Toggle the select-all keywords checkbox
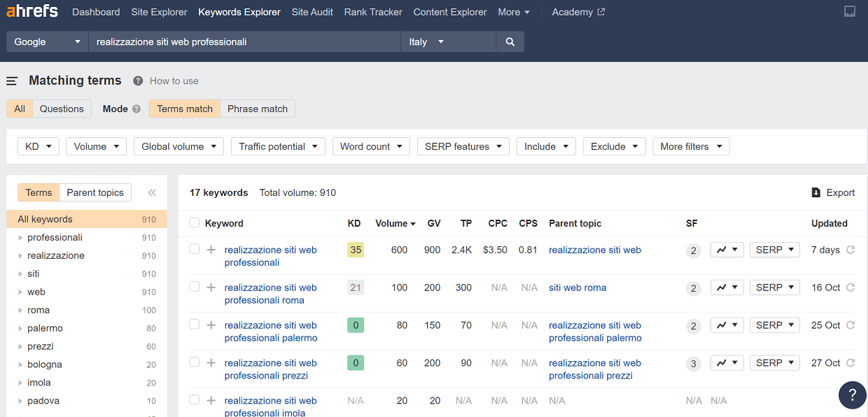 pos(195,223)
